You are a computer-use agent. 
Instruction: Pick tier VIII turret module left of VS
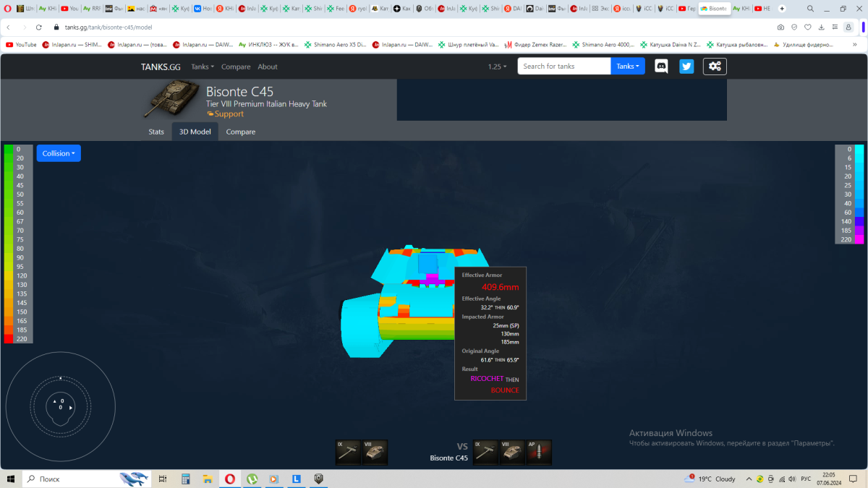[375, 452]
